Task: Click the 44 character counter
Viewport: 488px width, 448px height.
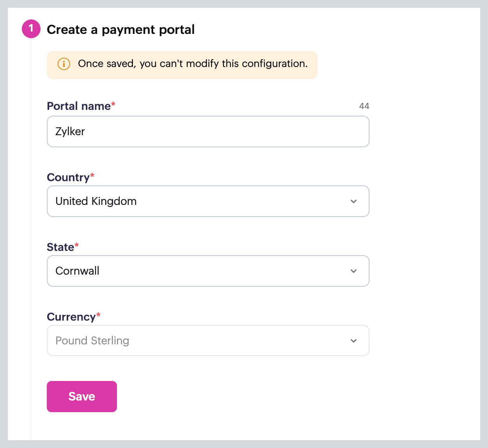Action: [x=364, y=106]
